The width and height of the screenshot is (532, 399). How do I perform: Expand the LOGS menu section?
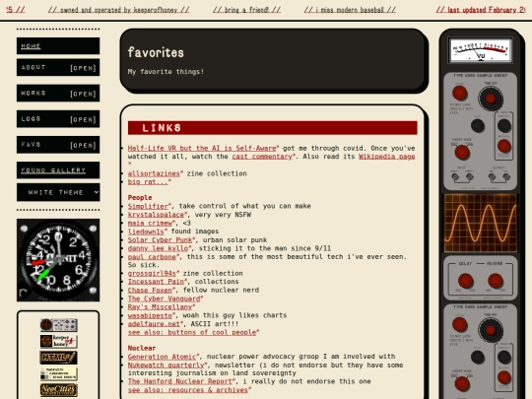coord(58,119)
